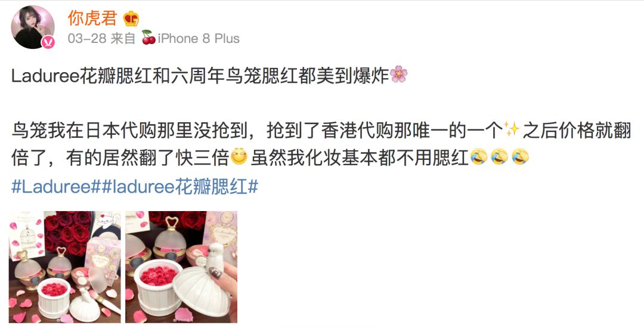Click the yellow sparkles emoji after 一个

512,130
